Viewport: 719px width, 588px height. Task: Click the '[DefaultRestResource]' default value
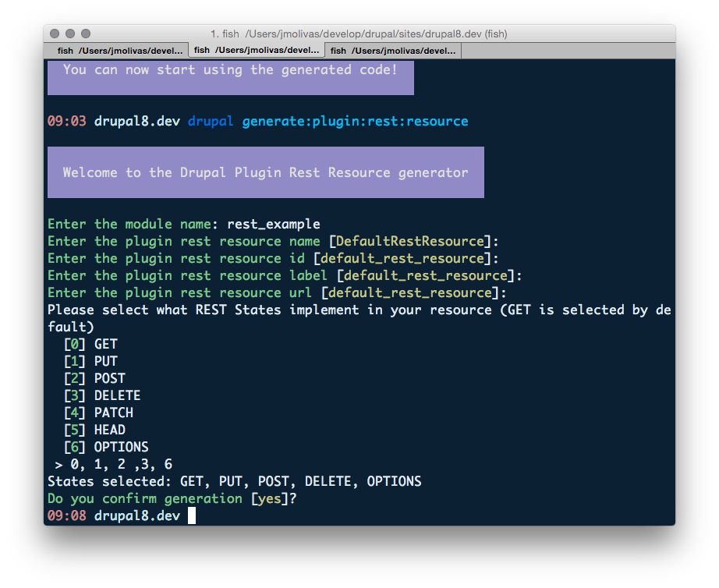pyautogui.click(x=410, y=241)
